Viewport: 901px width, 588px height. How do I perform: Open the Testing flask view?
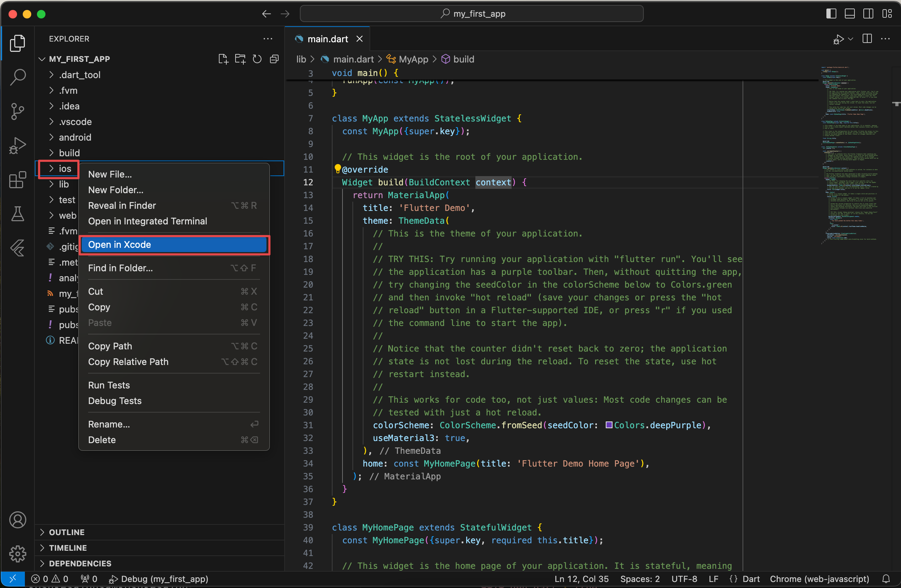[x=17, y=214]
